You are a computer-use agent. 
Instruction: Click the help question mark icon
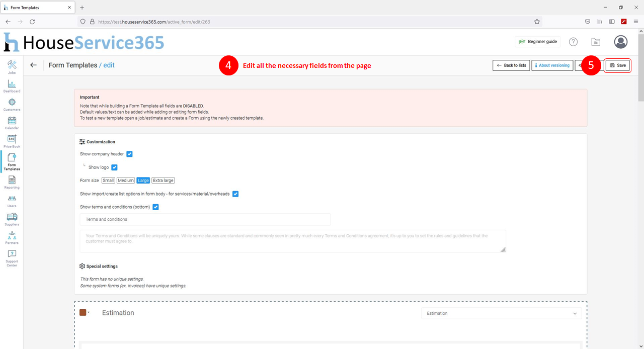pos(573,42)
